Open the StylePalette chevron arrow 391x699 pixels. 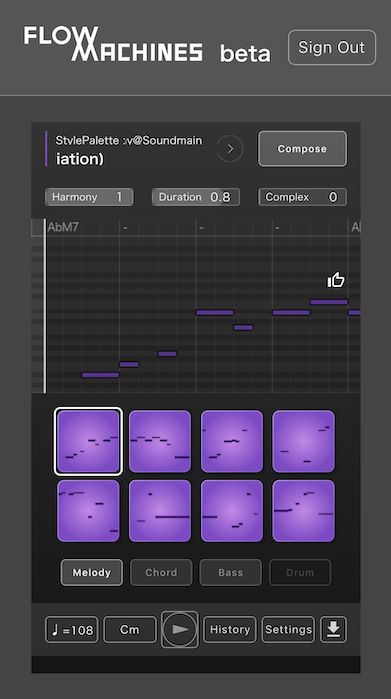point(230,148)
